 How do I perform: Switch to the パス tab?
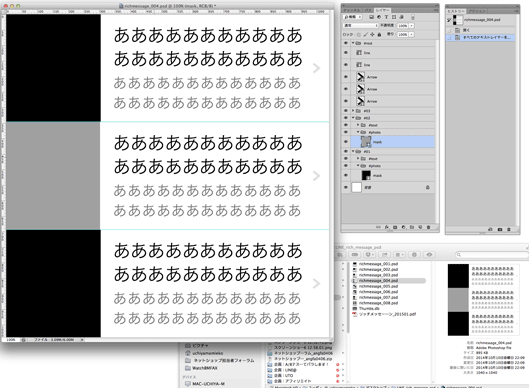(368, 10)
